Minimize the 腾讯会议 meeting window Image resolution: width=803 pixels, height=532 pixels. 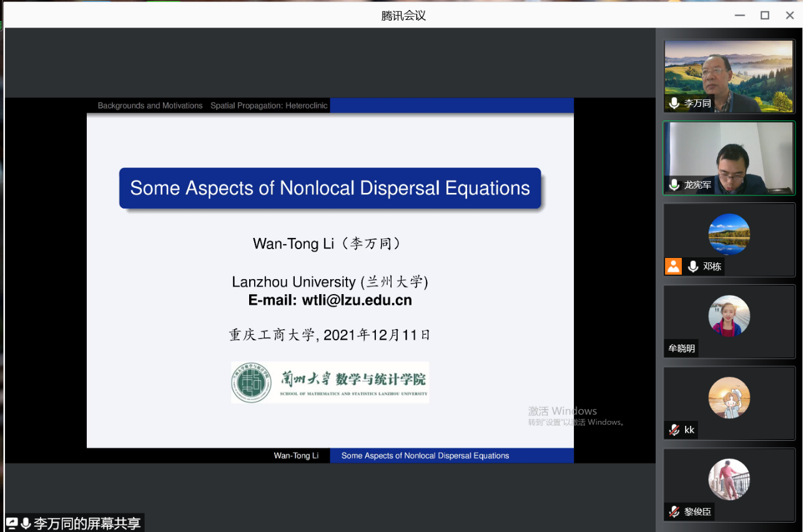point(740,16)
